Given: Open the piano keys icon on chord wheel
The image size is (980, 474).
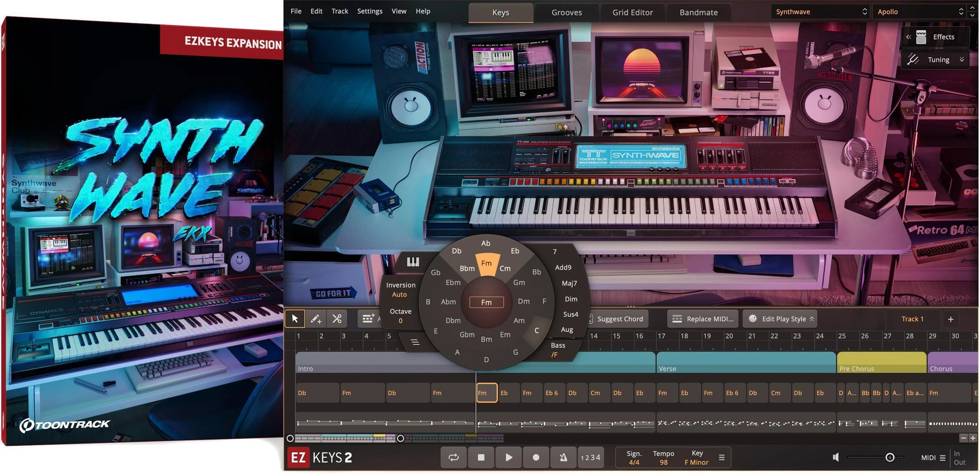Looking at the screenshot, I should tap(413, 262).
